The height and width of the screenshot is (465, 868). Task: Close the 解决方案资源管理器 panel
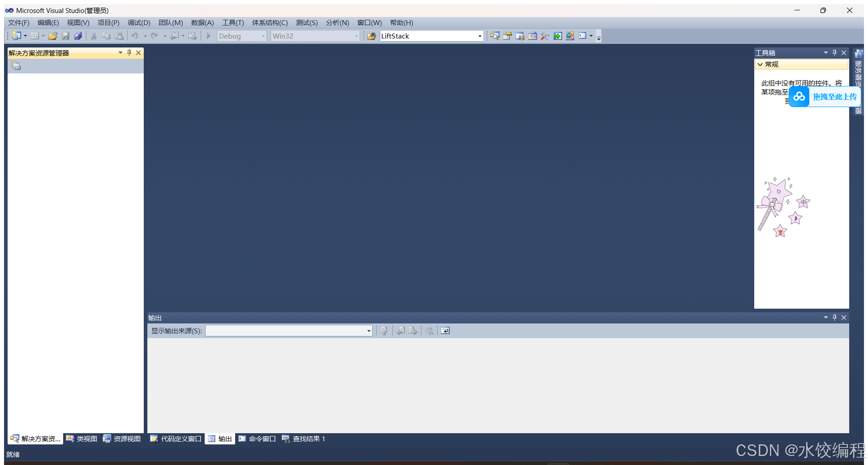point(138,53)
